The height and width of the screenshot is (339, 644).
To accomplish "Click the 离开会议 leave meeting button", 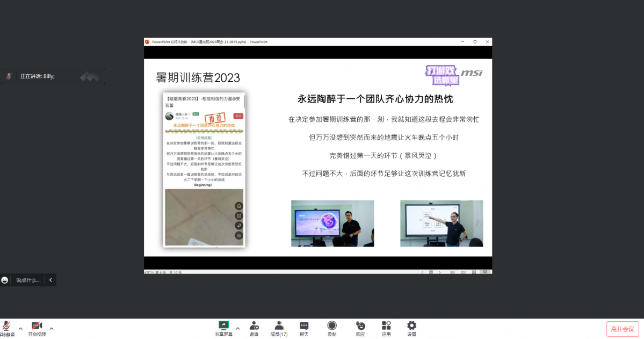I will pyautogui.click(x=623, y=329).
